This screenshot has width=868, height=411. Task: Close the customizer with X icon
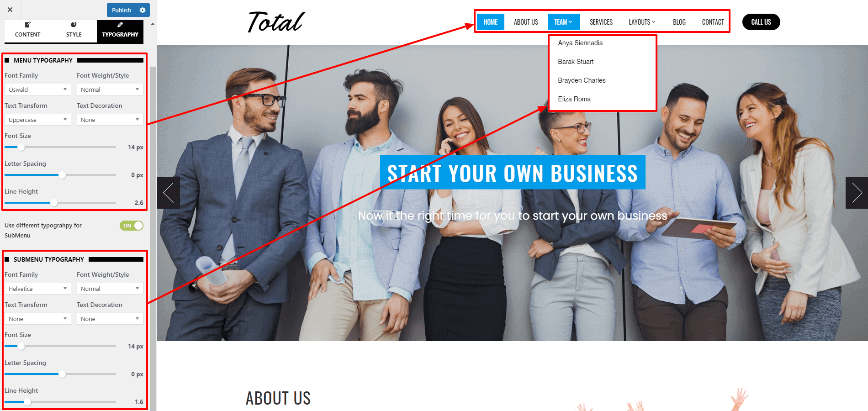[10, 10]
